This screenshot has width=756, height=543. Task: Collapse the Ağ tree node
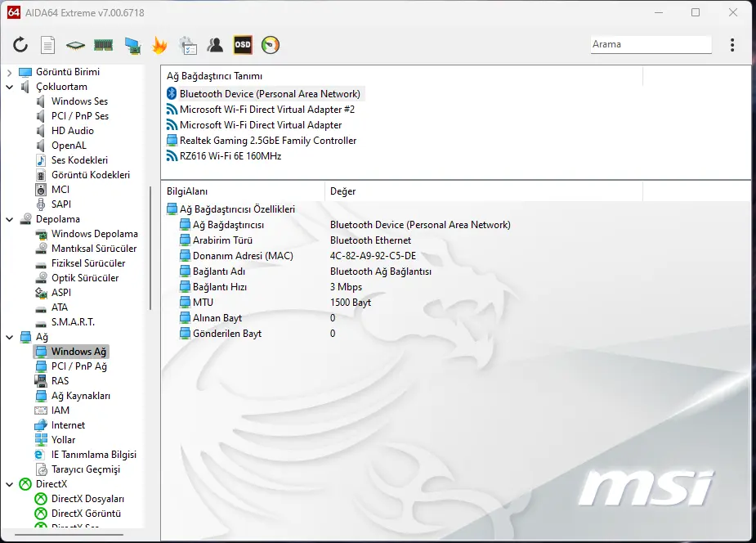(9, 337)
